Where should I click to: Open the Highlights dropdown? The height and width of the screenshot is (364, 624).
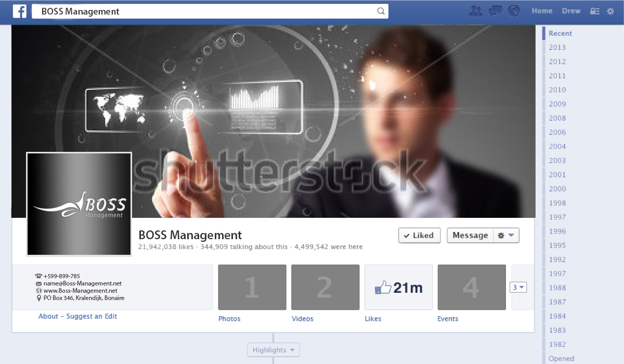point(274,350)
